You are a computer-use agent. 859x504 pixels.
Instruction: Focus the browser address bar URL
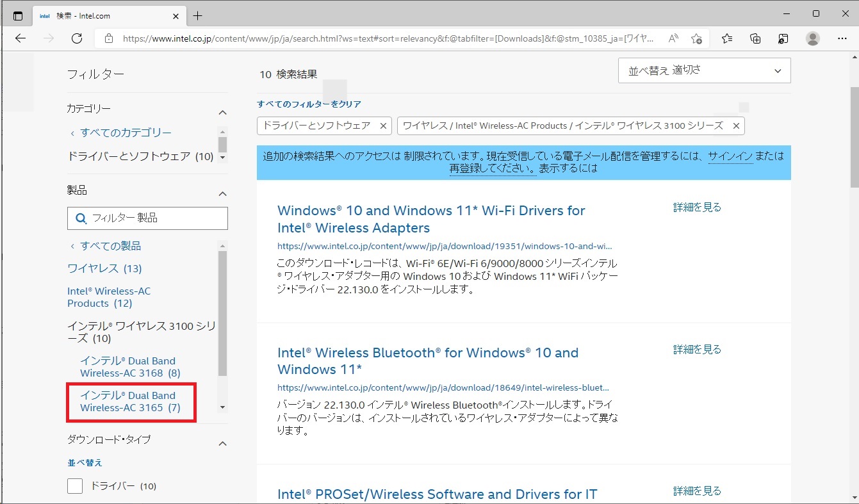[388, 38]
